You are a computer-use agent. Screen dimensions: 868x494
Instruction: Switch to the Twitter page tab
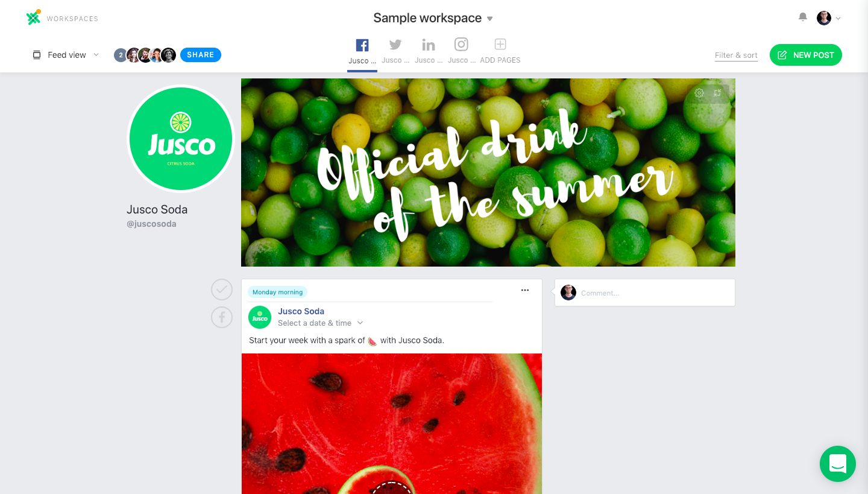click(x=395, y=51)
